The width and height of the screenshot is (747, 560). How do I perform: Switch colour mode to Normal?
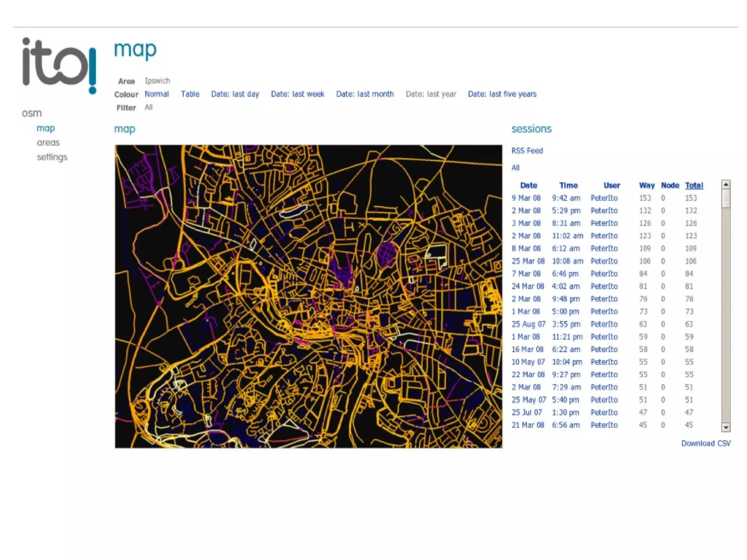pos(156,94)
